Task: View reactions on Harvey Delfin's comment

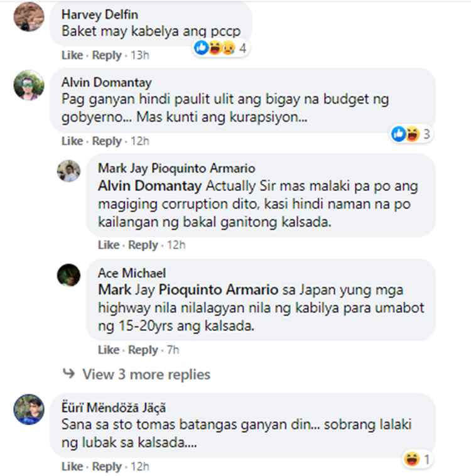Action: (220, 48)
